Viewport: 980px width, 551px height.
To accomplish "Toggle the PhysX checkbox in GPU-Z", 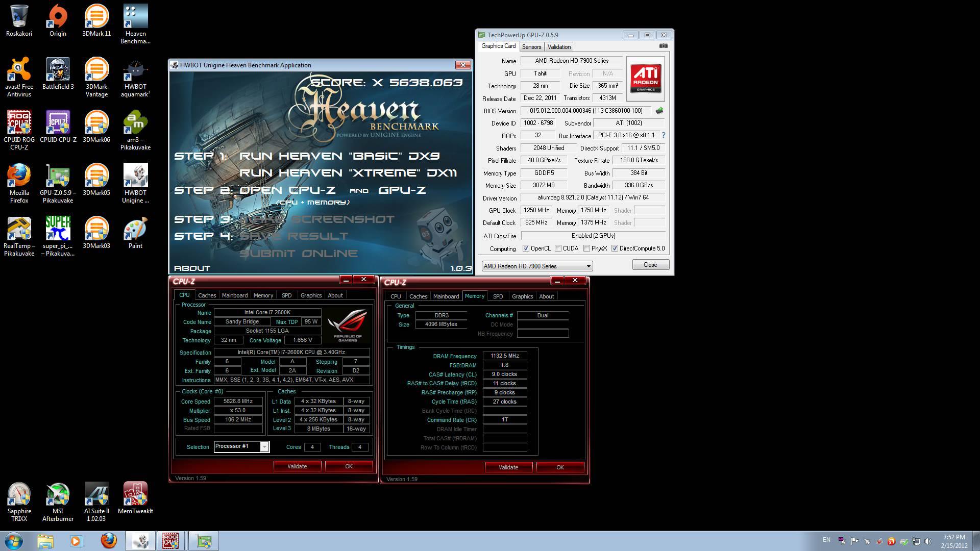I will click(586, 248).
